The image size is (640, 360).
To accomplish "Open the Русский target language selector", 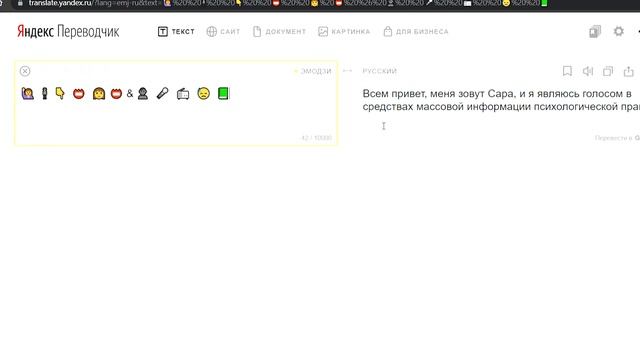I will click(379, 71).
